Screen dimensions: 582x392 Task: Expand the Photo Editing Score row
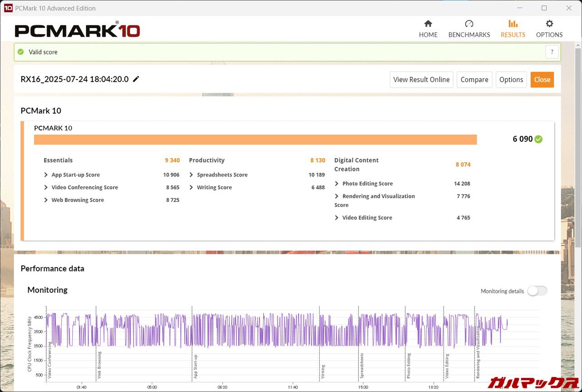pyautogui.click(x=336, y=184)
